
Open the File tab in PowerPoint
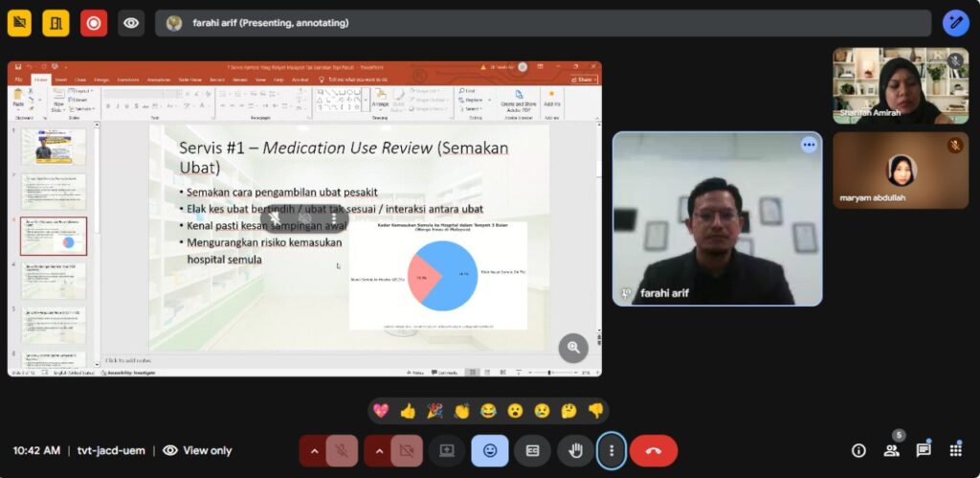click(19, 80)
